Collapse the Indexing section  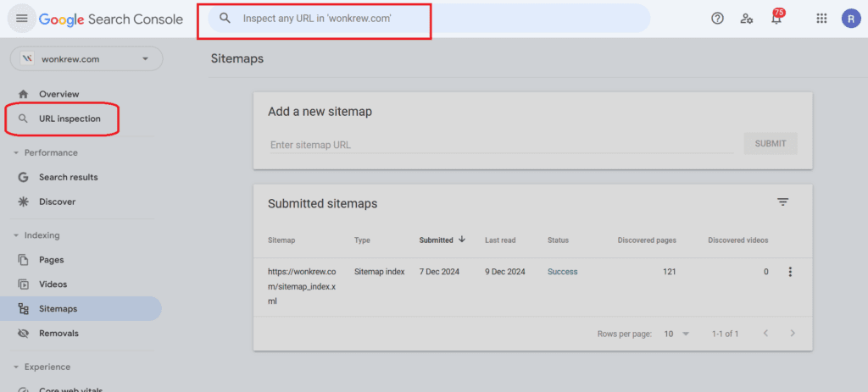36,235
